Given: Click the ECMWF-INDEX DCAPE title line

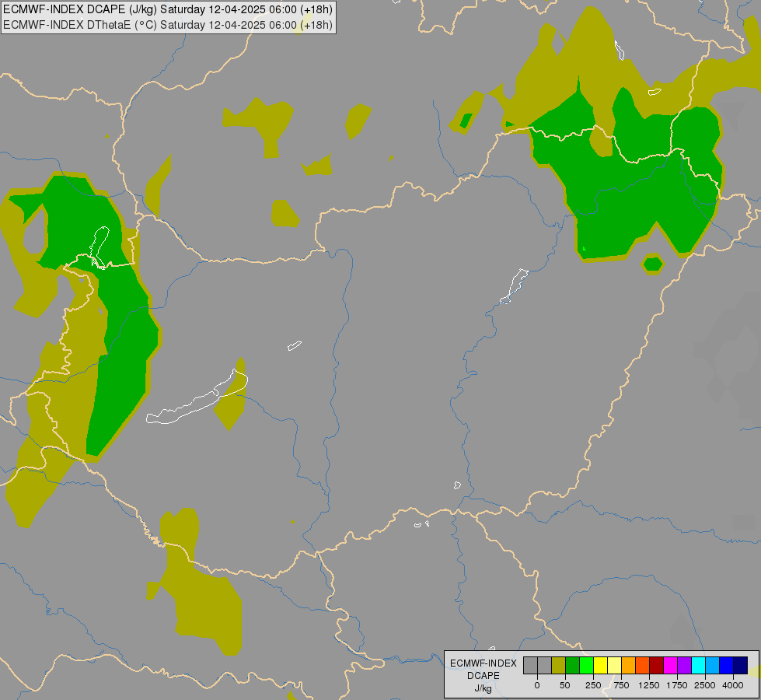Looking at the screenshot, I should [x=168, y=9].
